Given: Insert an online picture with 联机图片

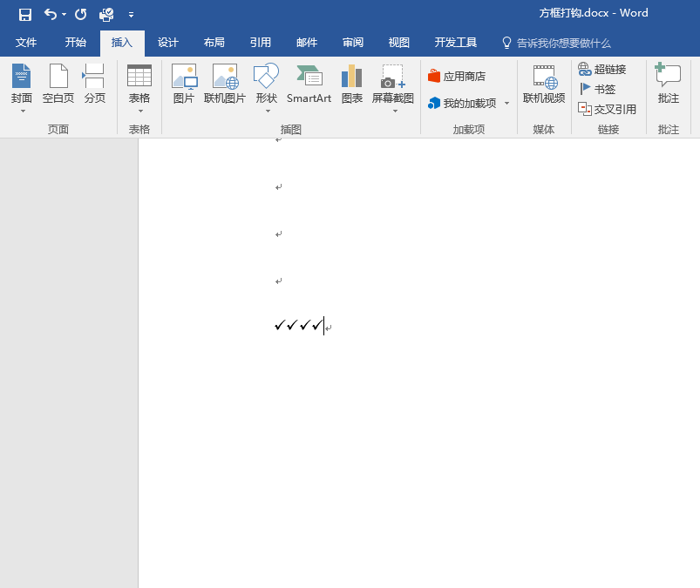Looking at the screenshot, I should point(225,84).
